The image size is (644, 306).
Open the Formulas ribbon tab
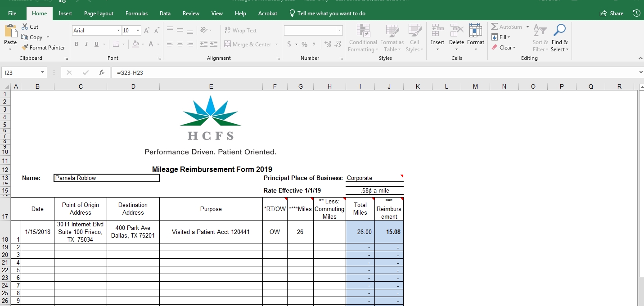[x=136, y=13]
